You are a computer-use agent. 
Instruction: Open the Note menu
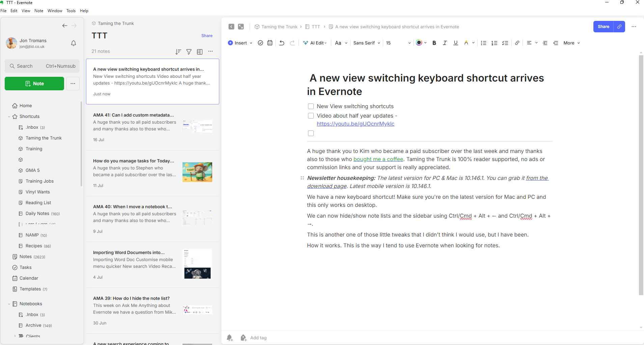click(x=39, y=11)
